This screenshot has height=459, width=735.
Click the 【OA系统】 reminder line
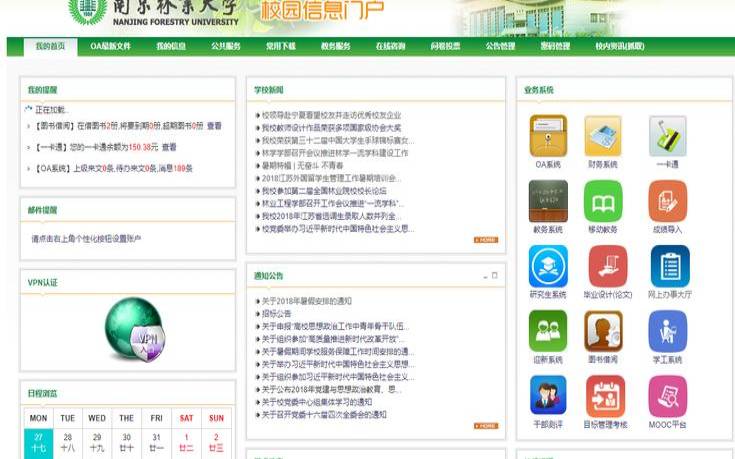click(113, 168)
